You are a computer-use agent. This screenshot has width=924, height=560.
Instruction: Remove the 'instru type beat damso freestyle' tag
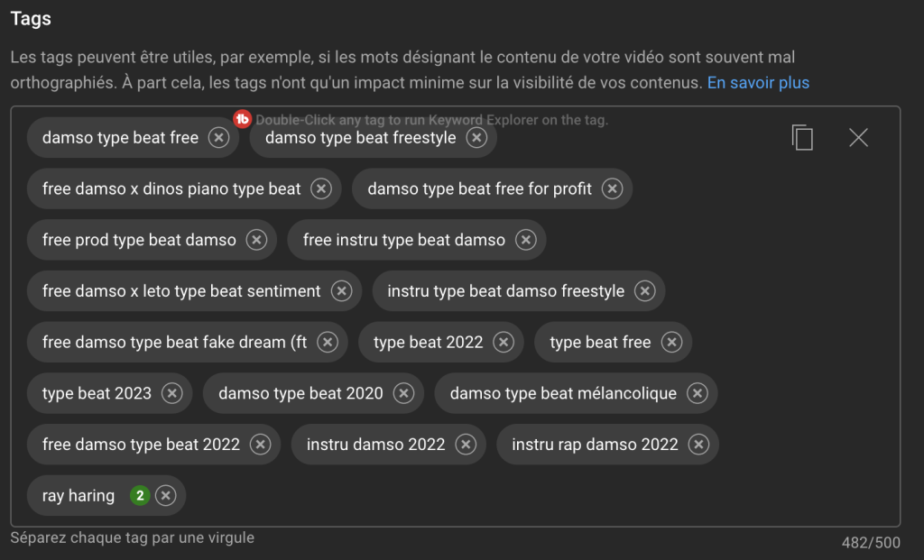[x=644, y=291]
